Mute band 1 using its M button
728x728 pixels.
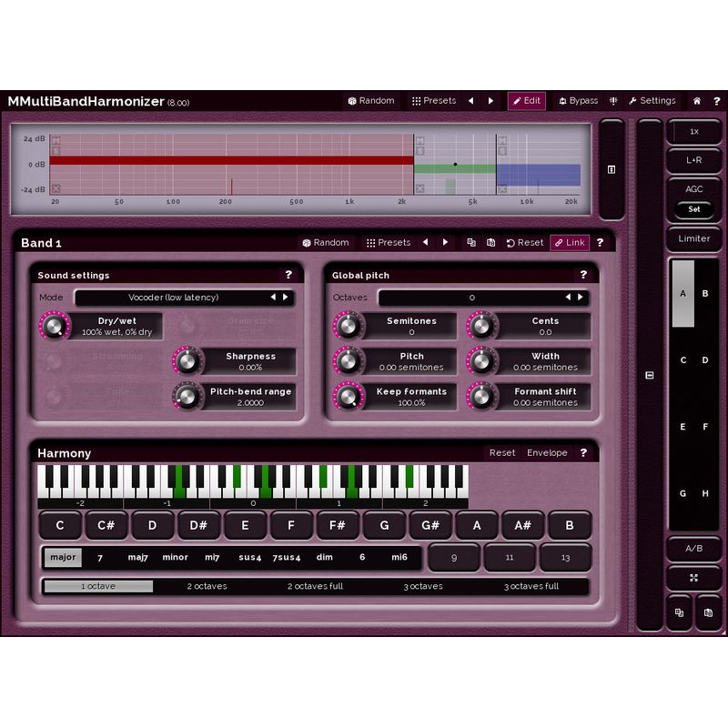(x=56, y=141)
